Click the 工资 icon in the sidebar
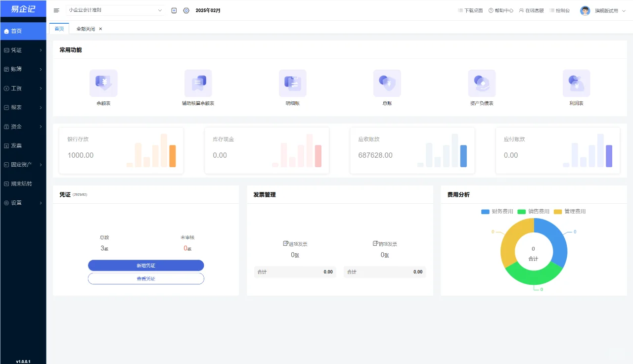633x364 pixels. tap(6, 89)
